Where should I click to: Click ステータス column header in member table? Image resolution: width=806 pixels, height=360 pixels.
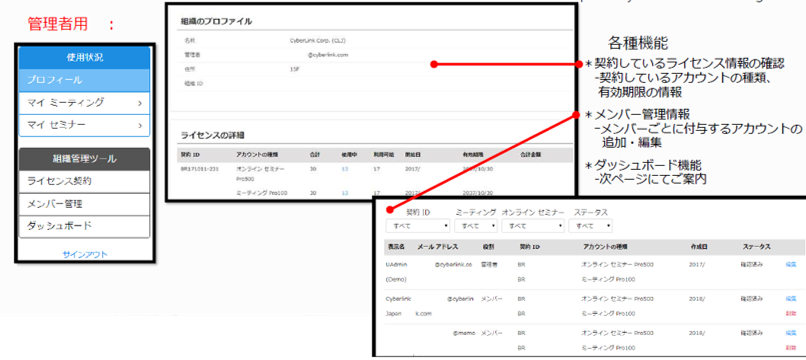pyautogui.click(x=756, y=247)
